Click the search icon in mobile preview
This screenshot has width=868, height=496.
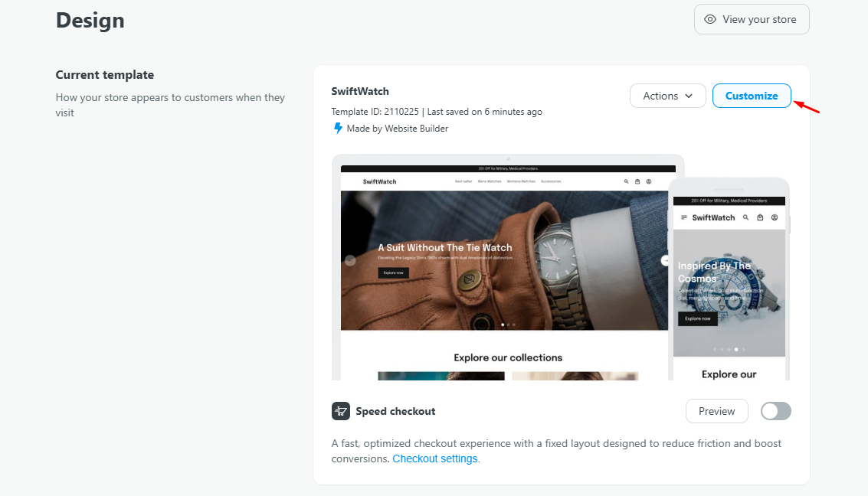pyautogui.click(x=745, y=217)
